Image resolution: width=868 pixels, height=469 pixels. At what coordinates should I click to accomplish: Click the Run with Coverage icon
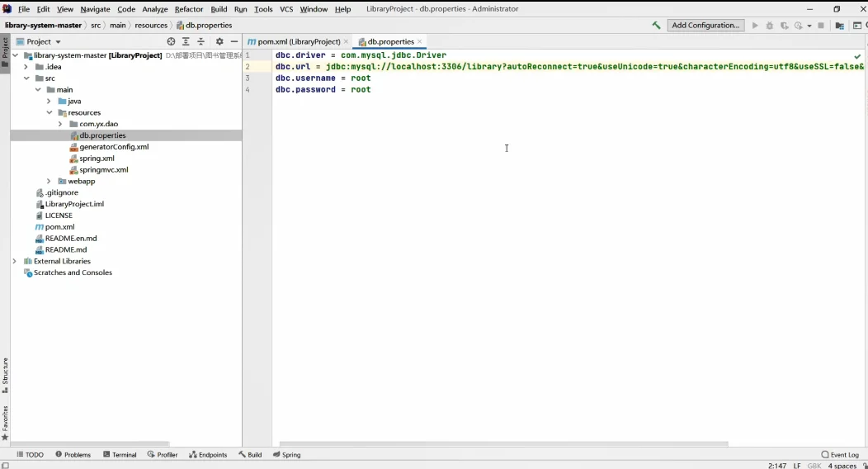[784, 26]
